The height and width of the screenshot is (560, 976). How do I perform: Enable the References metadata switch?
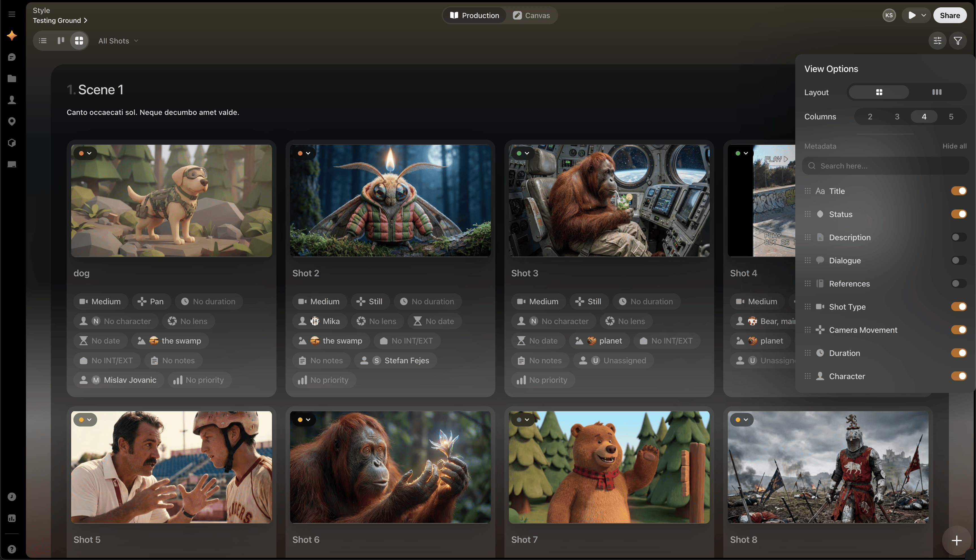coord(959,284)
